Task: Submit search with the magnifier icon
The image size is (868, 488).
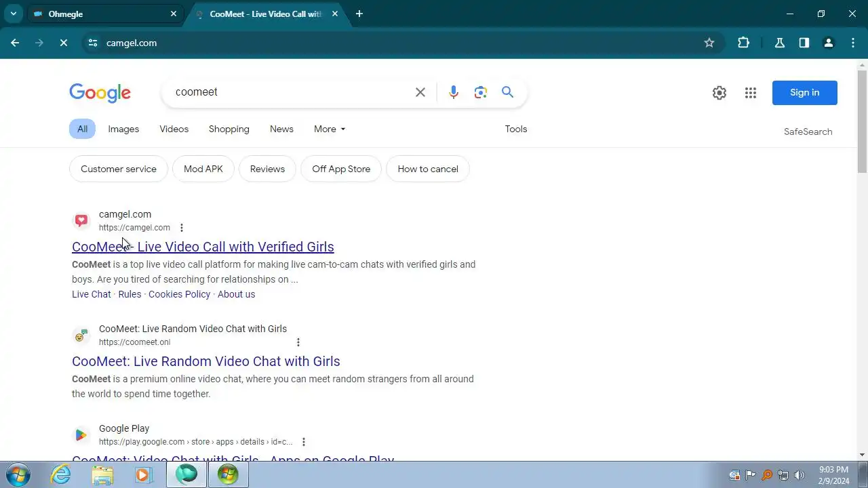Action: pyautogui.click(x=507, y=92)
